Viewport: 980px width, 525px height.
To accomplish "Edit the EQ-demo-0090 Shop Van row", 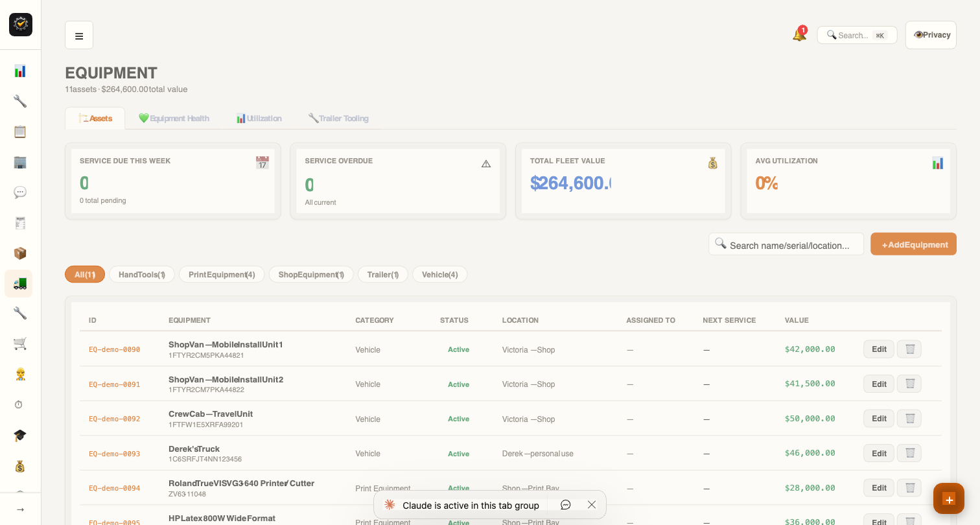I will 879,349.
